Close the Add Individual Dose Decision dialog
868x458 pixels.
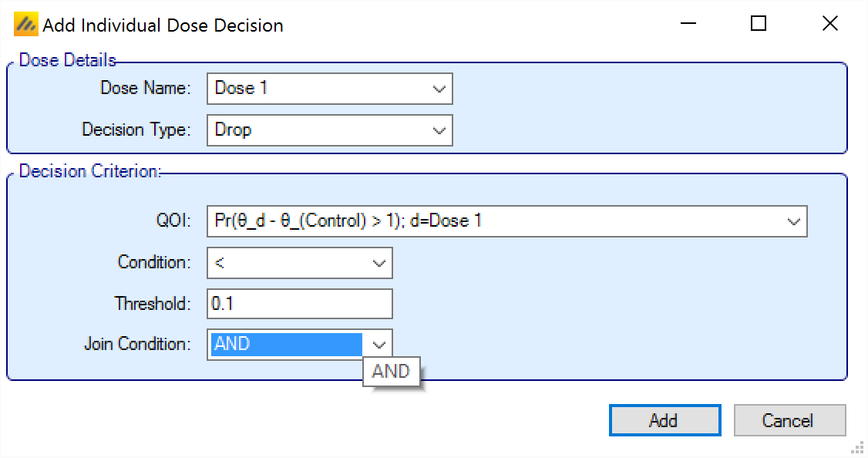[829, 24]
